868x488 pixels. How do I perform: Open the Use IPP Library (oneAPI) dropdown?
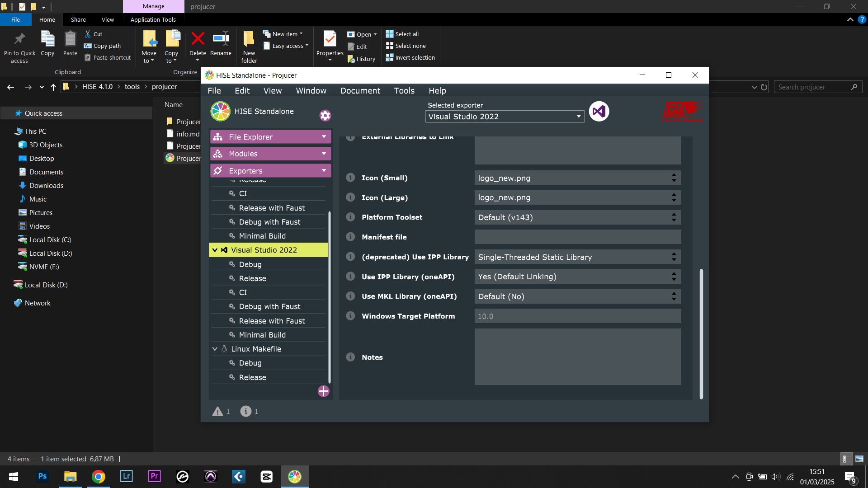click(x=578, y=277)
